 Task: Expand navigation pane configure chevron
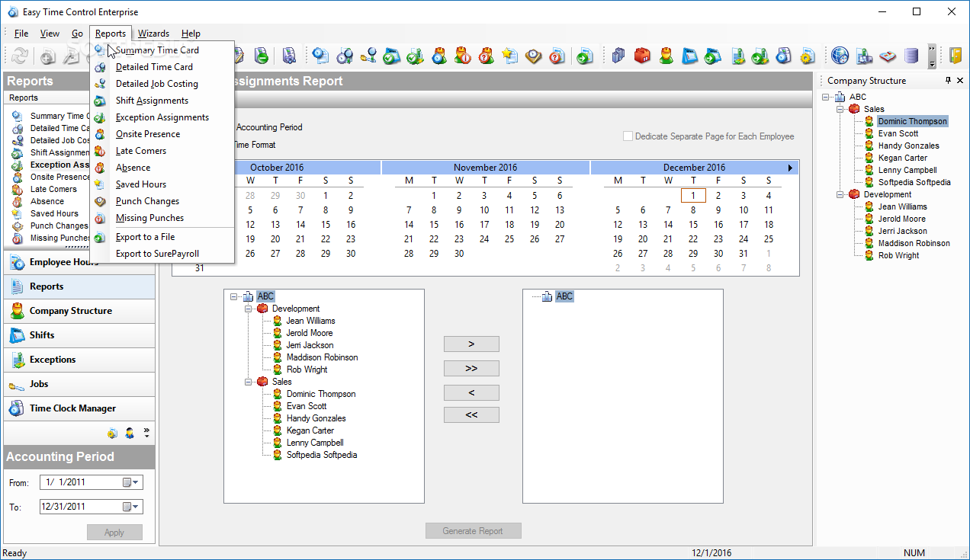click(x=146, y=433)
